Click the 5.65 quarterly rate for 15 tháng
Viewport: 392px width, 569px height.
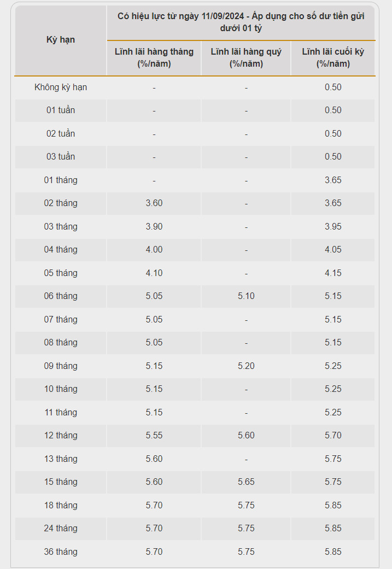(246, 482)
